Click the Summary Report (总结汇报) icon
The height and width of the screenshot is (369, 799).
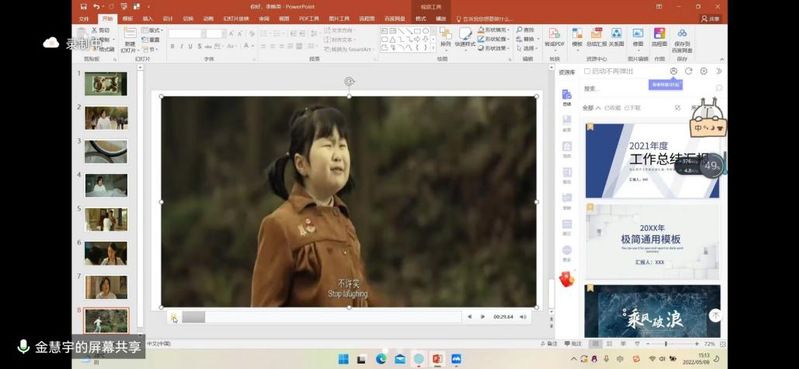(x=596, y=33)
